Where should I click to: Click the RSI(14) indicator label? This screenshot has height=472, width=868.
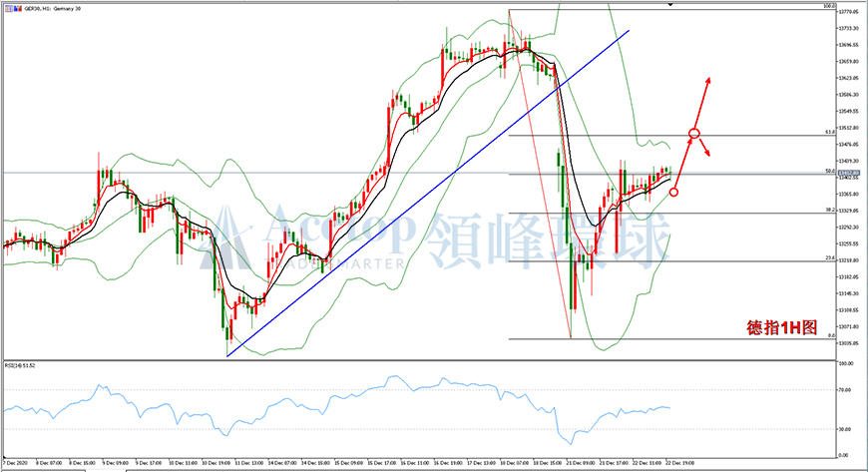point(20,365)
